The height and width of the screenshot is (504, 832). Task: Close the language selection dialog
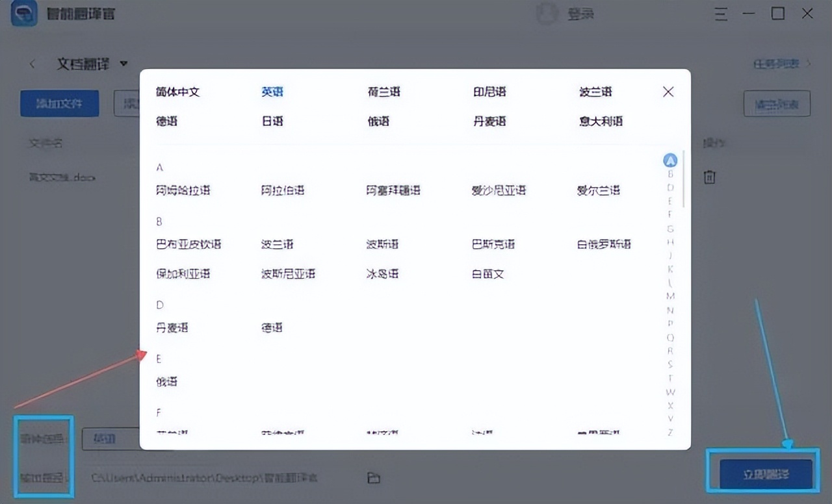668,92
